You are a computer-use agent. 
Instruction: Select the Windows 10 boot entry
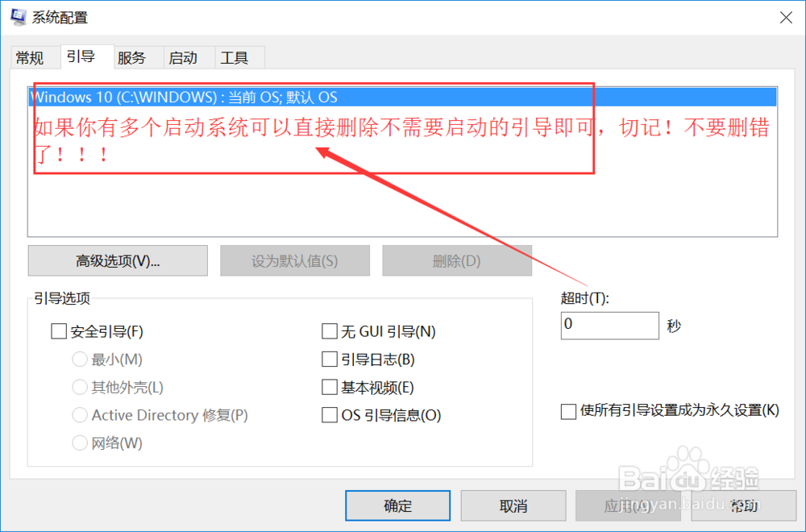[402, 98]
